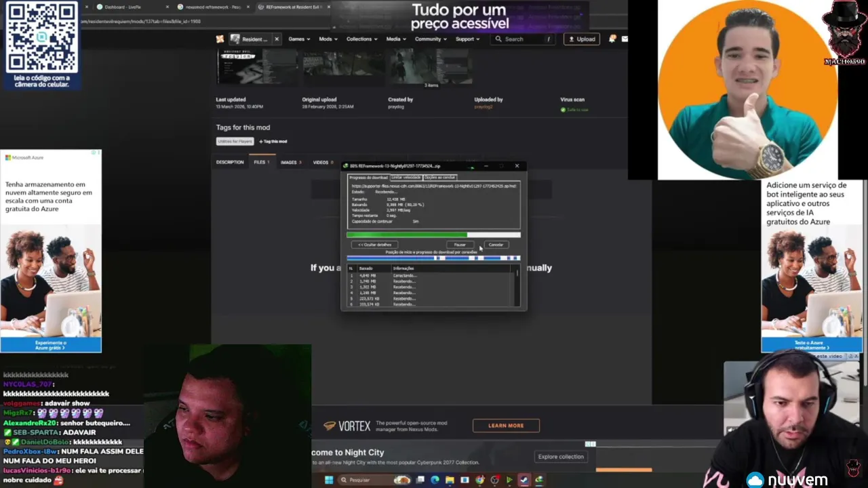Click the Utilities for Players tag
The width and height of the screenshot is (868, 488).
pos(235,141)
